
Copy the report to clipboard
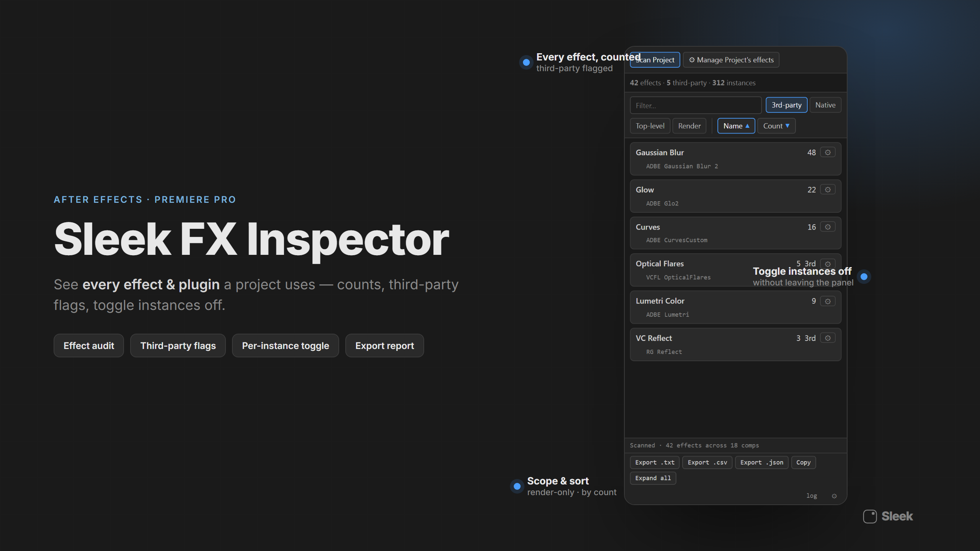(803, 462)
